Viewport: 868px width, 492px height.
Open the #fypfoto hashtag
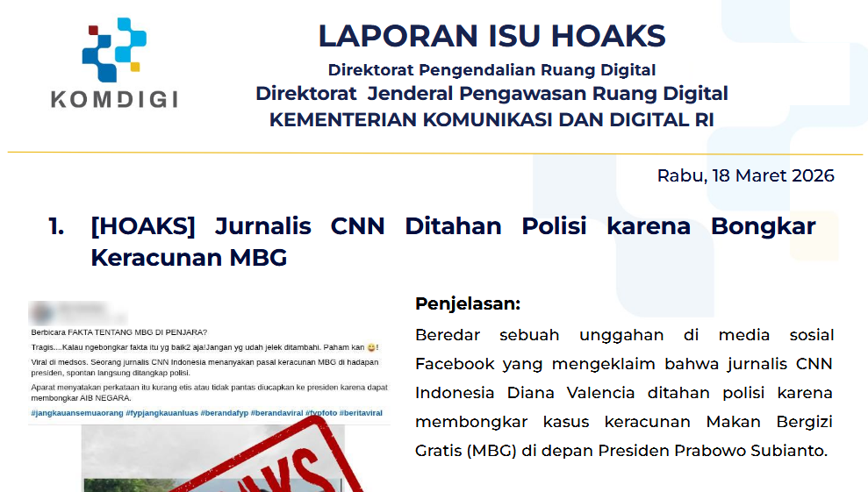click(x=321, y=413)
